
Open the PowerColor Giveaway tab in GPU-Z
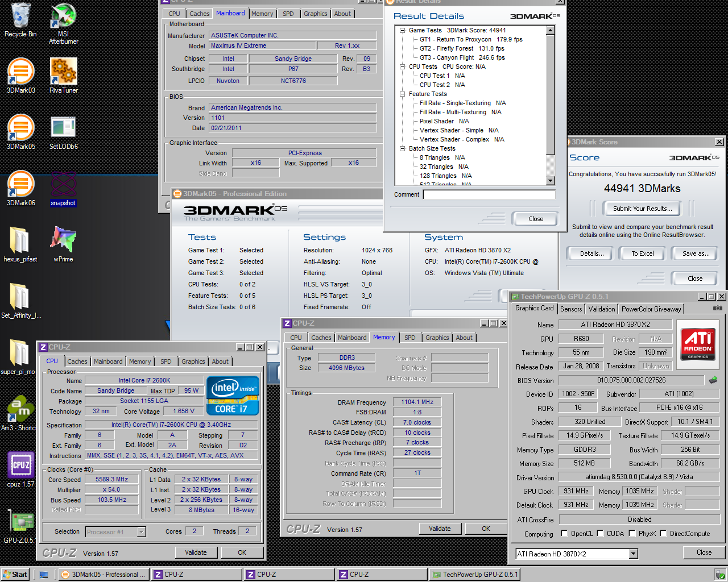click(651, 309)
